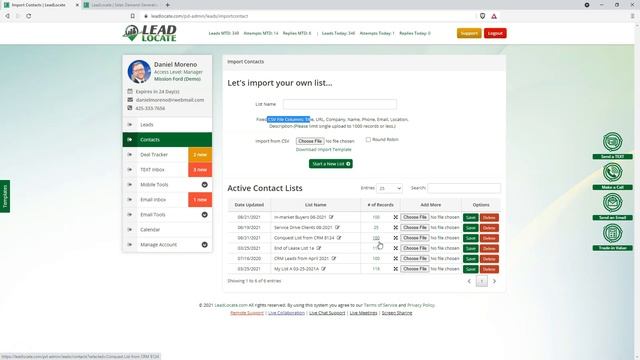Image resolution: width=640 pixels, height=360 pixels.
Task: Open the Templates side tab
Action: (5, 196)
